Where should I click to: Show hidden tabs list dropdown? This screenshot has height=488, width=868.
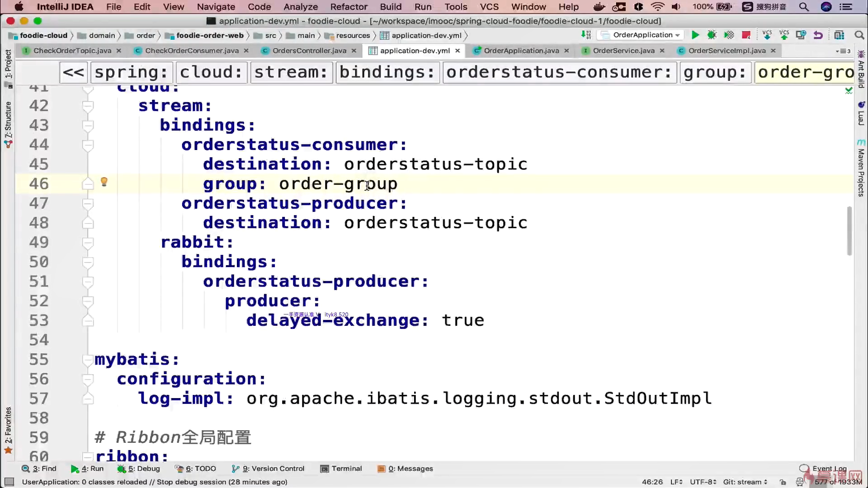(844, 51)
